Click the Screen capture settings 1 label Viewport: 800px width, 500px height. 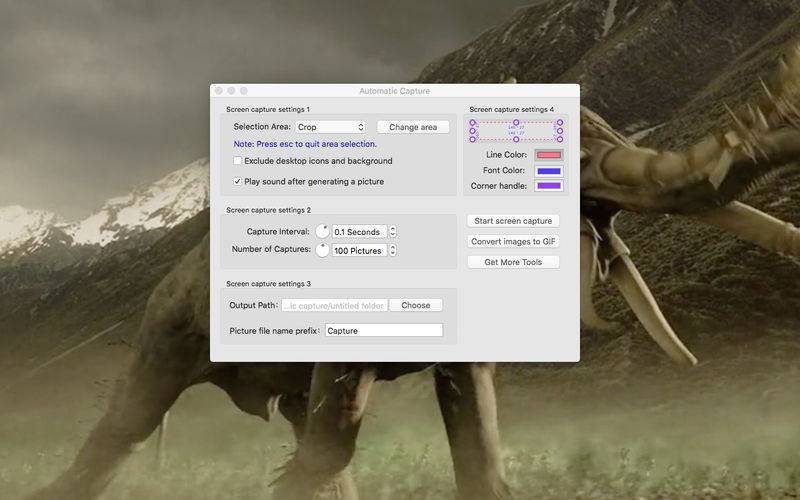pos(268,109)
